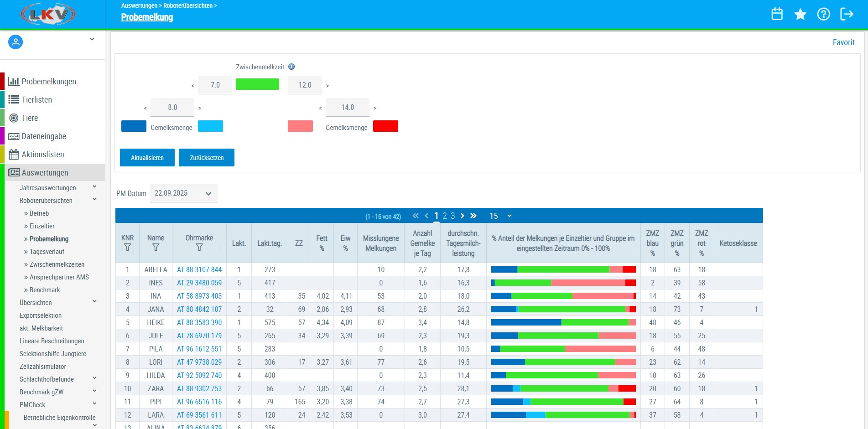Click the Zwischenmelkzeit info icon

(291, 67)
